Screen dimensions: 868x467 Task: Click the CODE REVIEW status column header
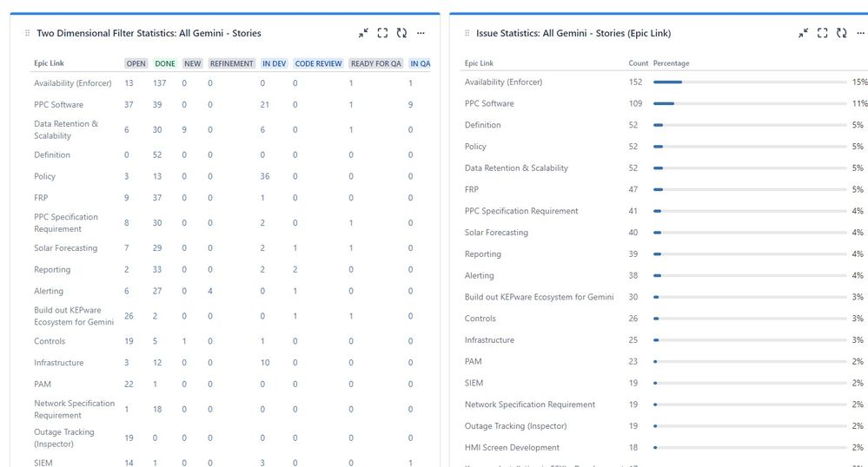(318, 63)
